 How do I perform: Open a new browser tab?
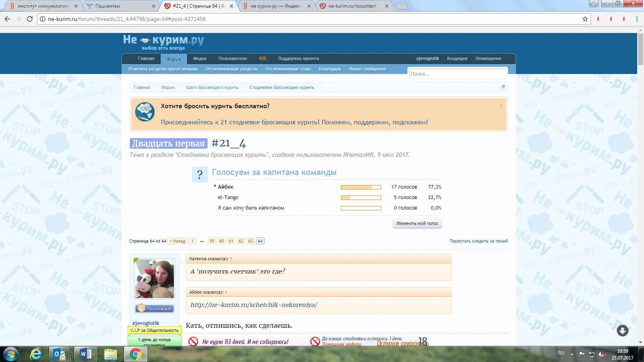pos(401,6)
